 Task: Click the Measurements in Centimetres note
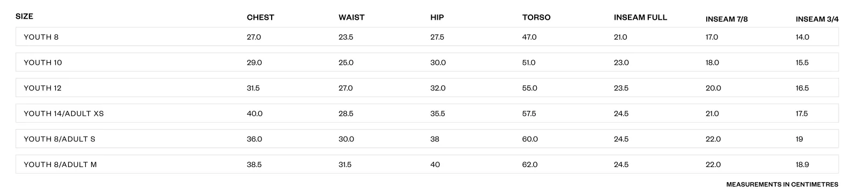pos(782,184)
